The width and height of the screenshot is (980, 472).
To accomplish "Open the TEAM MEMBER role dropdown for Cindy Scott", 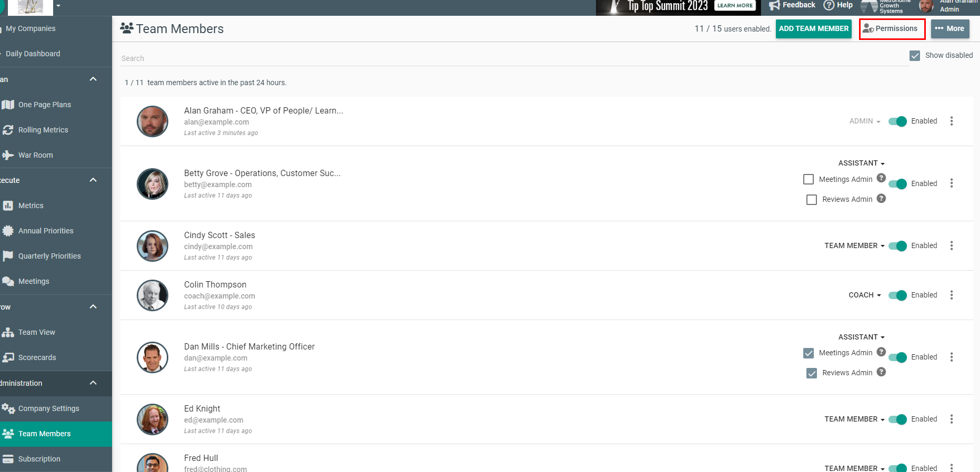I will (854, 245).
